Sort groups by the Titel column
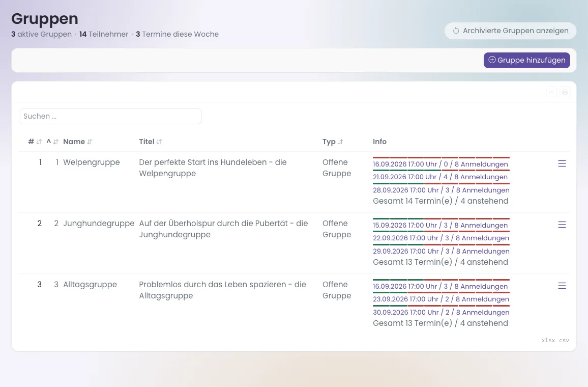This screenshot has height=387, width=588. coord(151,142)
